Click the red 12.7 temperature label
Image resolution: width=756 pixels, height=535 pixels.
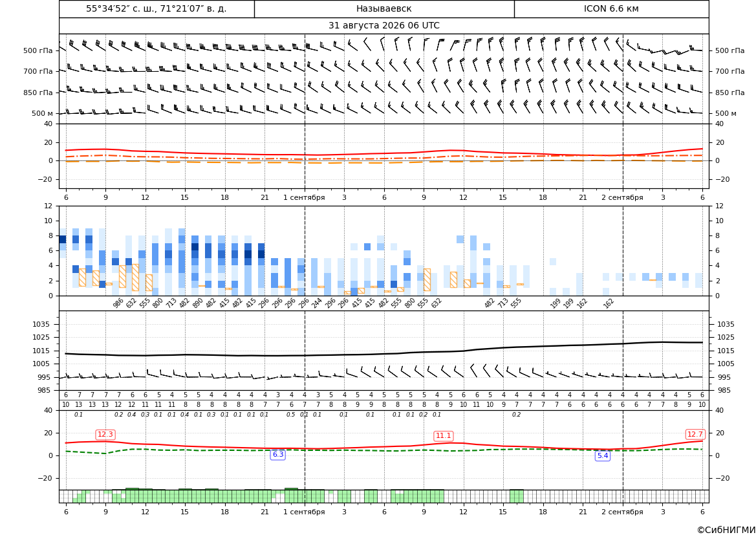[x=695, y=434]
